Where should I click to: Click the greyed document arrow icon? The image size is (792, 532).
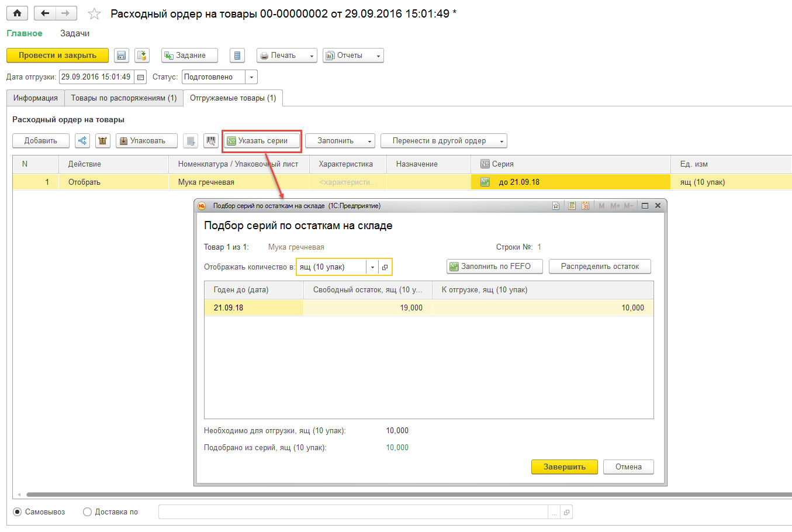(191, 141)
